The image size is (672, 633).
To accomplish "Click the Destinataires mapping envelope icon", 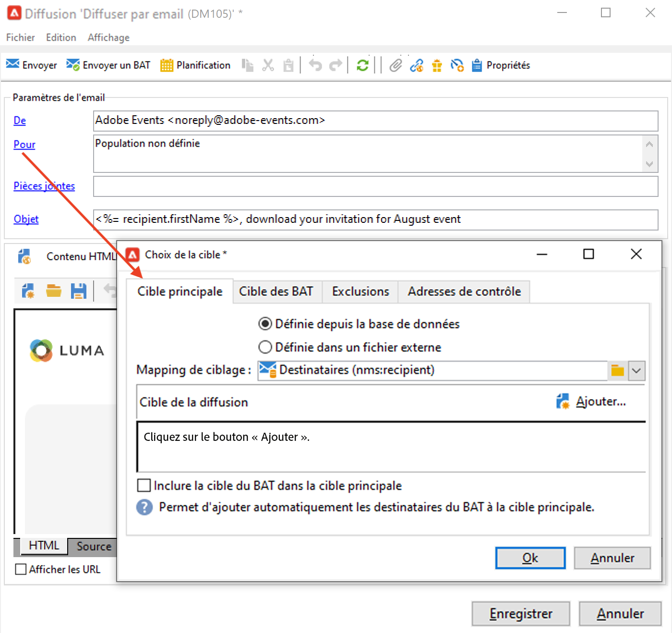I will [x=267, y=370].
